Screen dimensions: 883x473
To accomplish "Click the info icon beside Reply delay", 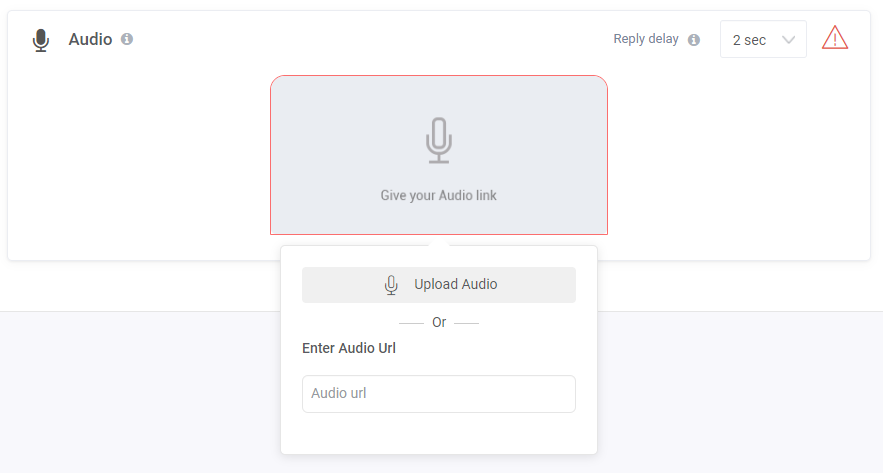I will (x=694, y=40).
